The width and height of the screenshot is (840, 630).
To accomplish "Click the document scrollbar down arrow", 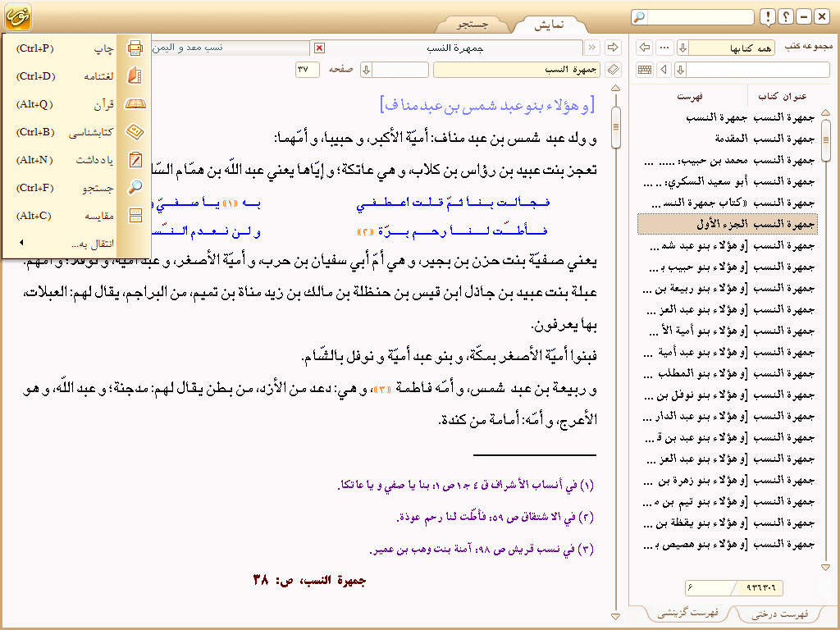I will [615, 617].
